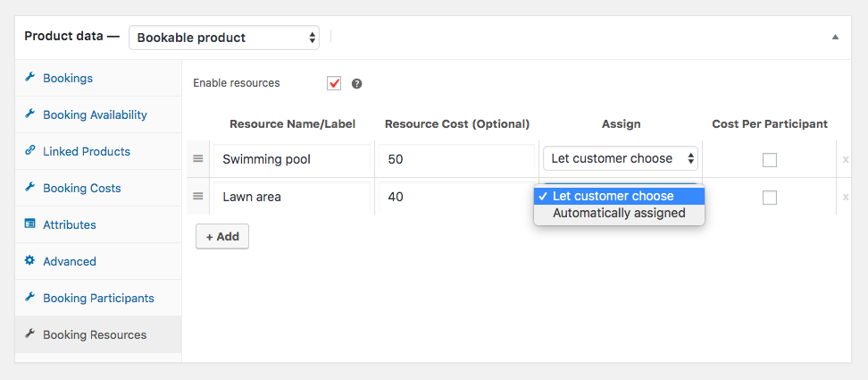Open the Bookable product type dropdown
868x380 pixels.
[x=224, y=38]
